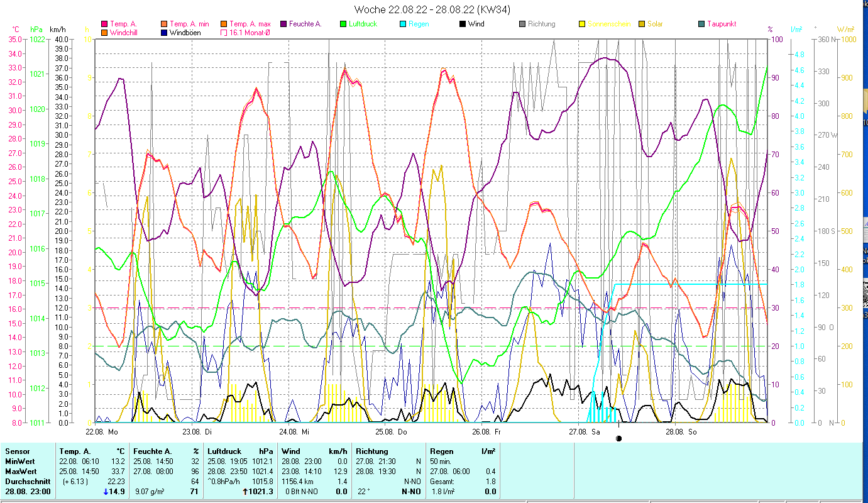Click the Luftdruck legend label

pos(364,24)
